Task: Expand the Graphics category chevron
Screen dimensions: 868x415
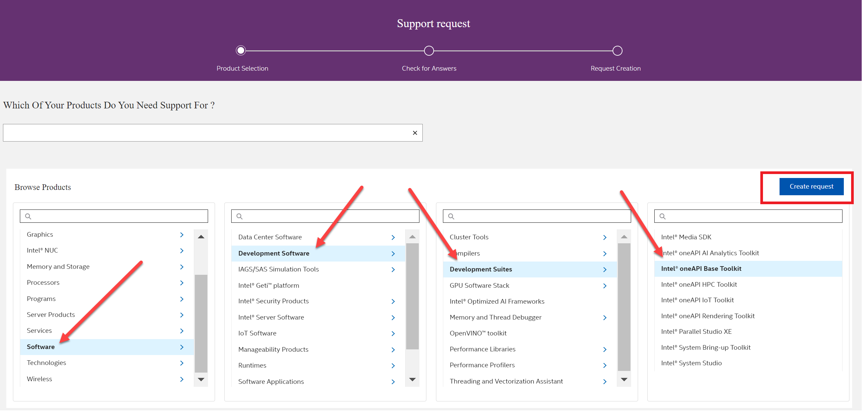Action: 182,235
